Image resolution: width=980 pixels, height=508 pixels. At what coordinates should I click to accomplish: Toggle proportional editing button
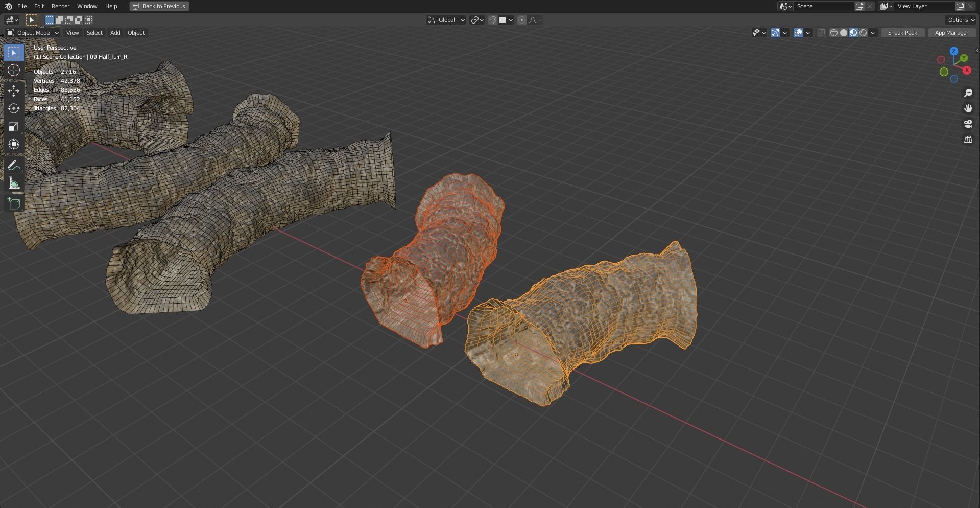point(521,20)
